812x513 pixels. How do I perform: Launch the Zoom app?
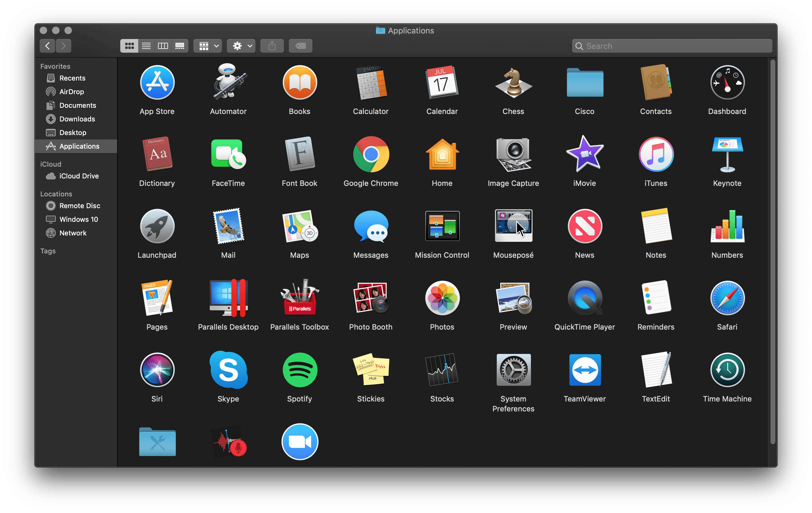tap(299, 441)
